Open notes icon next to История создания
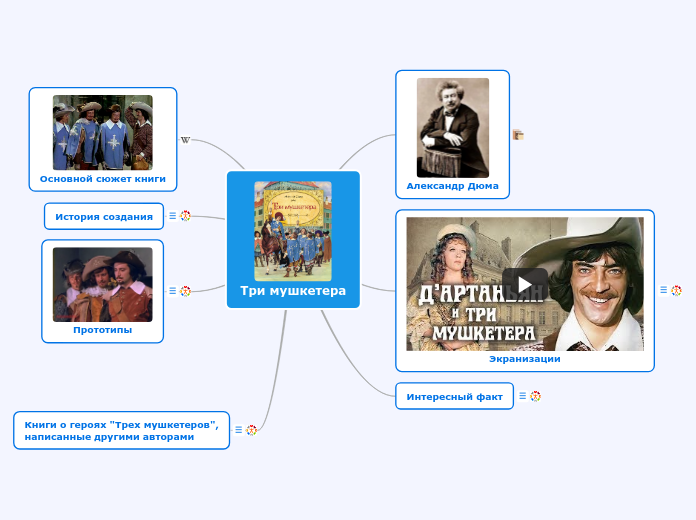696x520 pixels. 173,215
